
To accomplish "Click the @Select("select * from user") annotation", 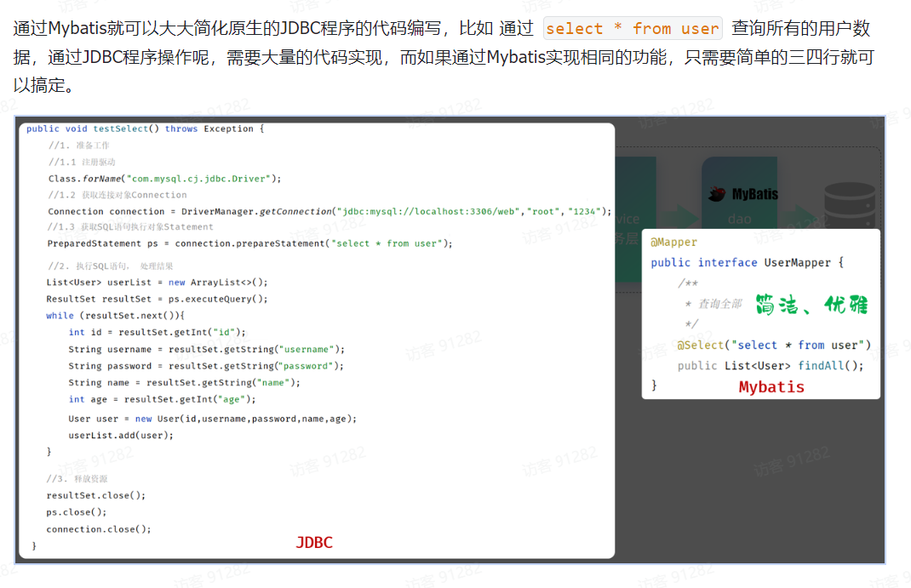I will 775,345.
